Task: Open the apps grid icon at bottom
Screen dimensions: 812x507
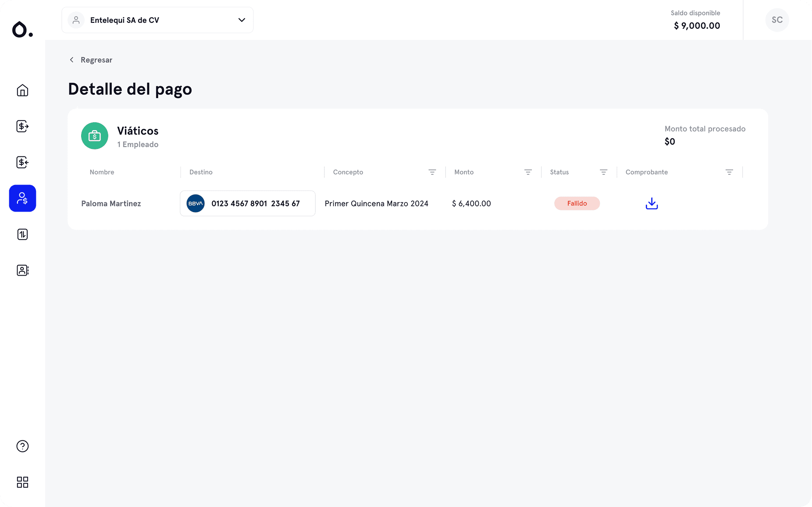Action: pyautogui.click(x=22, y=482)
